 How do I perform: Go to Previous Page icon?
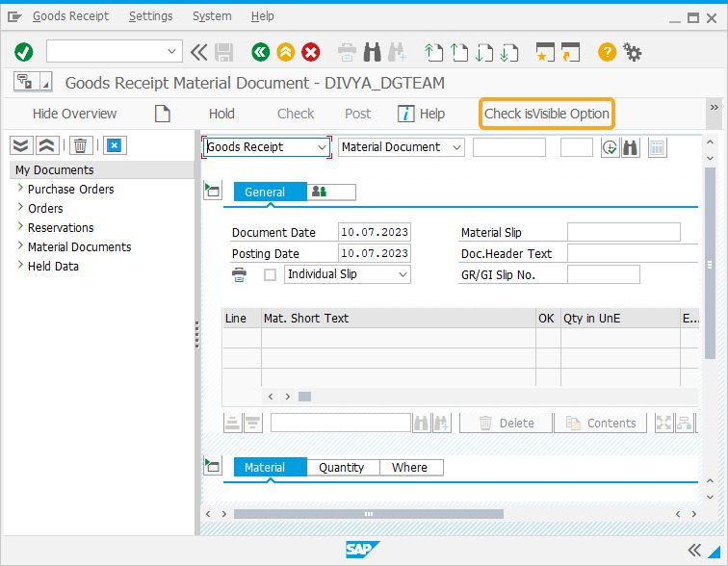tap(459, 52)
